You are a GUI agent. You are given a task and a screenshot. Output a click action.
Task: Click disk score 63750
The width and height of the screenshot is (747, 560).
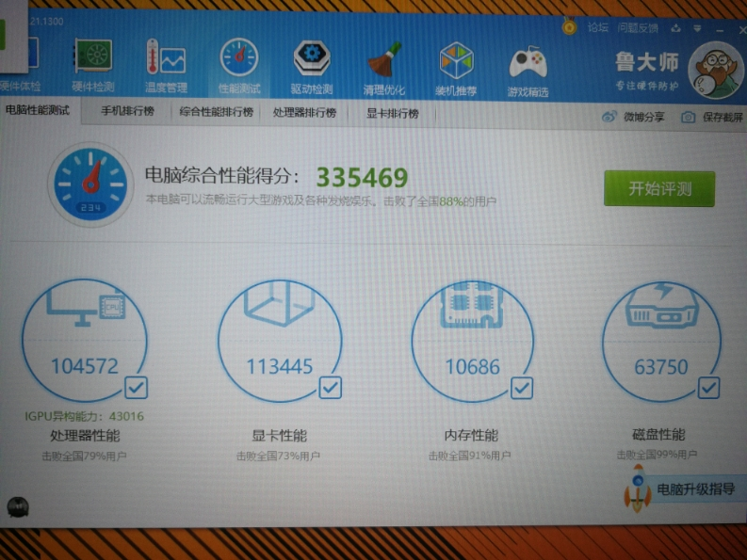(661, 367)
